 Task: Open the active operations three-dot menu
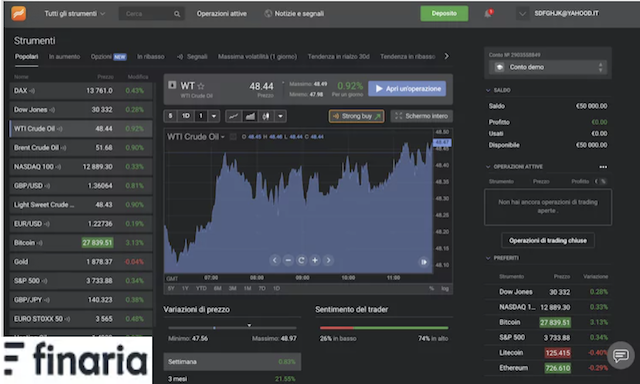click(x=603, y=167)
